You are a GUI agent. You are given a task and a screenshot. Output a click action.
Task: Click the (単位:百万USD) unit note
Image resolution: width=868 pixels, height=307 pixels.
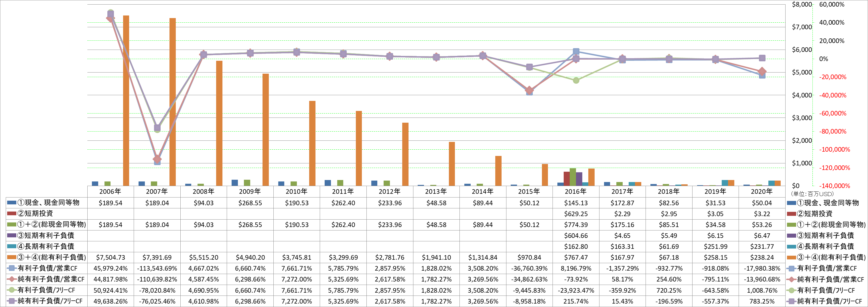point(812,194)
